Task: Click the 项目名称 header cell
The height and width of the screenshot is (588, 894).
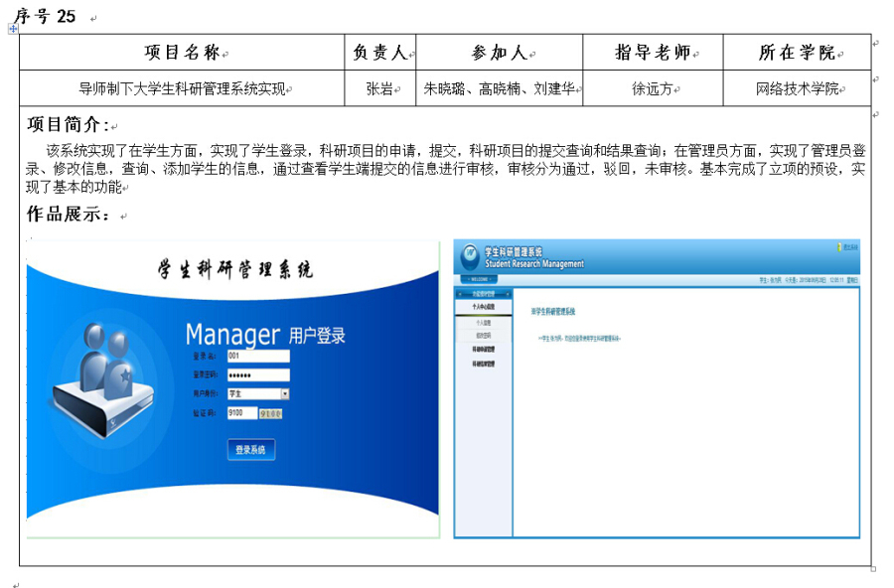Action: (182, 53)
